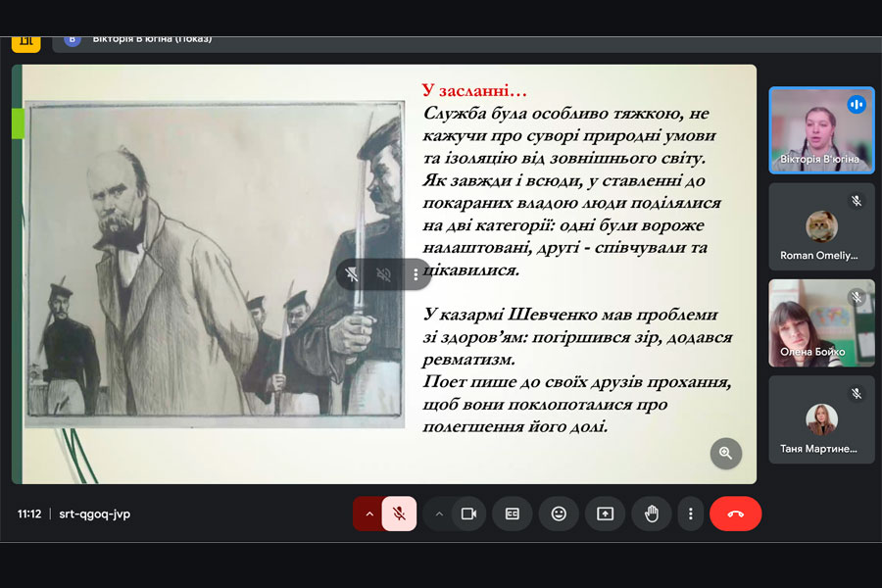Open the emoji reactions button
This screenshot has width=882, height=588.
click(559, 514)
